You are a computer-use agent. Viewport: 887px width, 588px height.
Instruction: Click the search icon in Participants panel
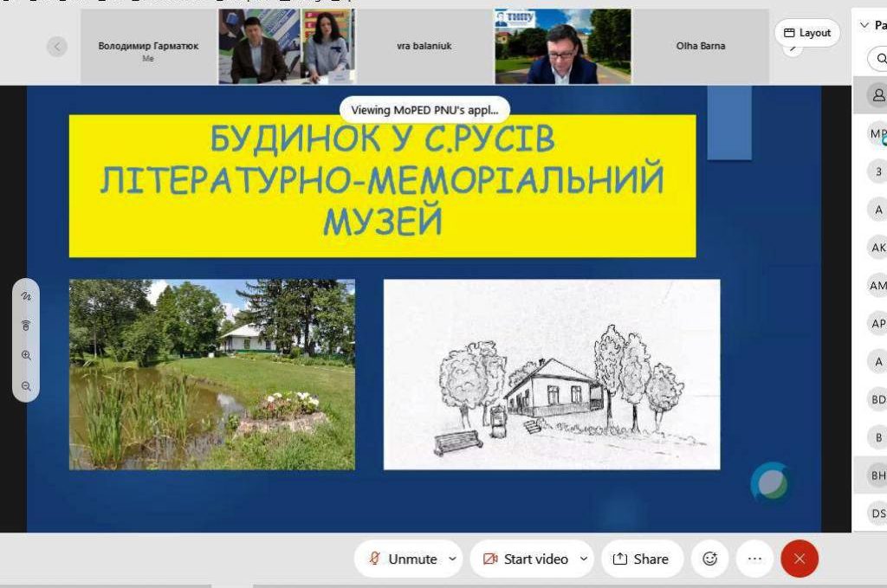(x=881, y=59)
